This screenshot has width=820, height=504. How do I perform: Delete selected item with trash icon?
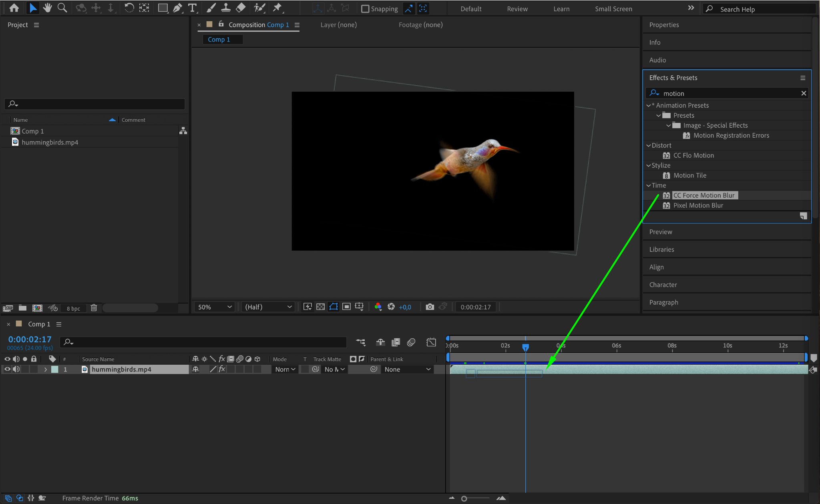pyautogui.click(x=94, y=308)
